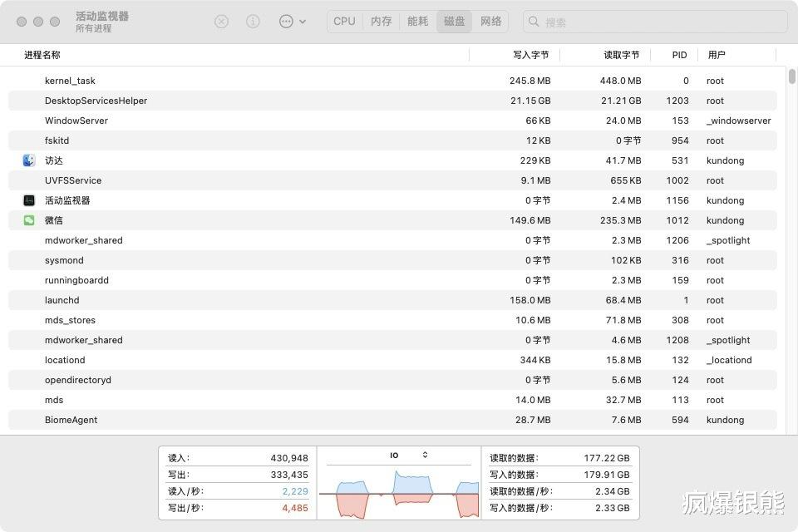
Task: Expand the chevron next to ellipsis button
Action: (x=303, y=22)
